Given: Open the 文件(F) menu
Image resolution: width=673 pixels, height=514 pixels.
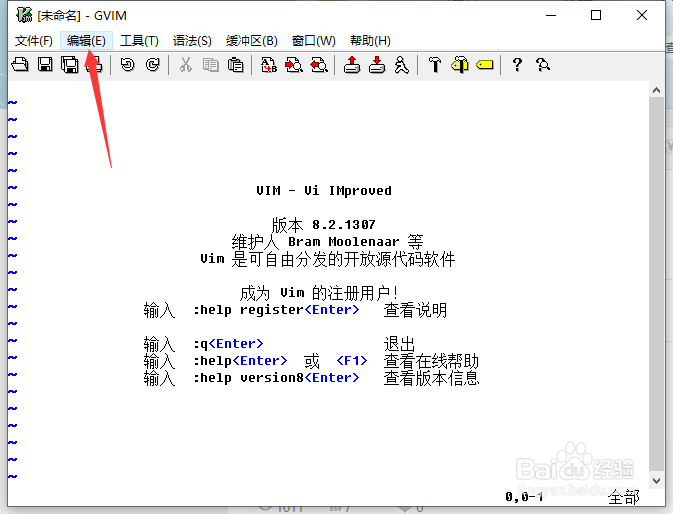Looking at the screenshot, I should (33, 41).
